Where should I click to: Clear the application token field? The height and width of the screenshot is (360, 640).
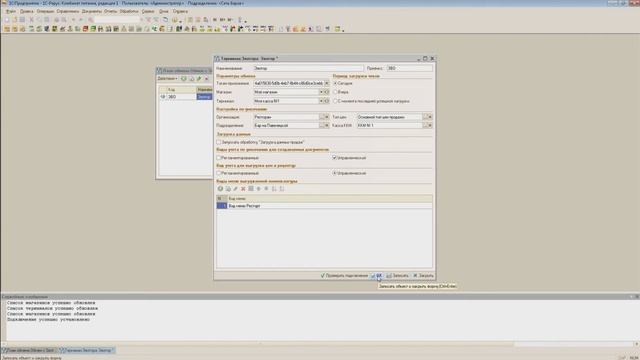click(x=327, y=83)
